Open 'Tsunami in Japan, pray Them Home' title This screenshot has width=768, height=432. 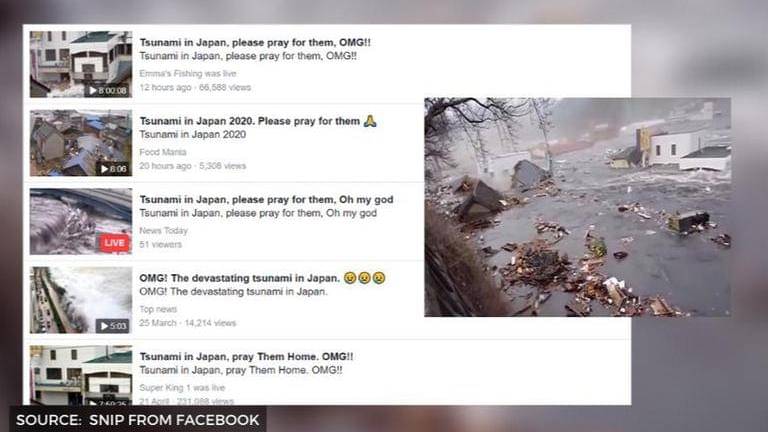click(x=246, y=357)
